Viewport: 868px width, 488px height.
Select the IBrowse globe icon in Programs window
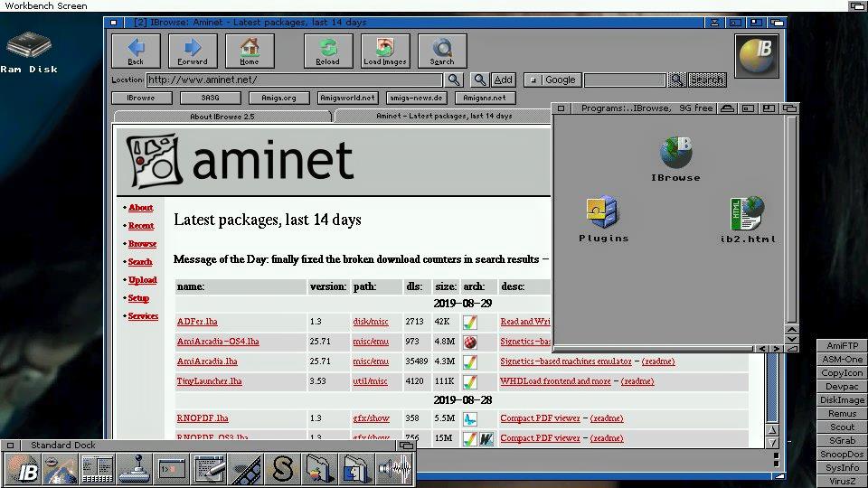click(x=675, y=159)
